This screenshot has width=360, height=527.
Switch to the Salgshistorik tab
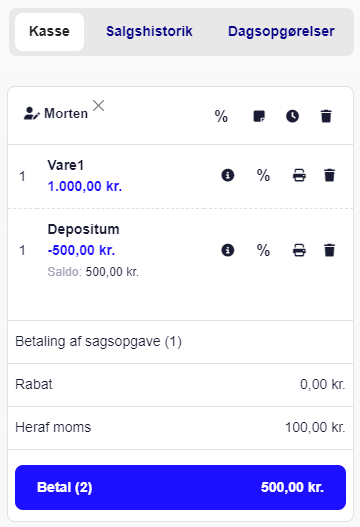coord(149,32)
